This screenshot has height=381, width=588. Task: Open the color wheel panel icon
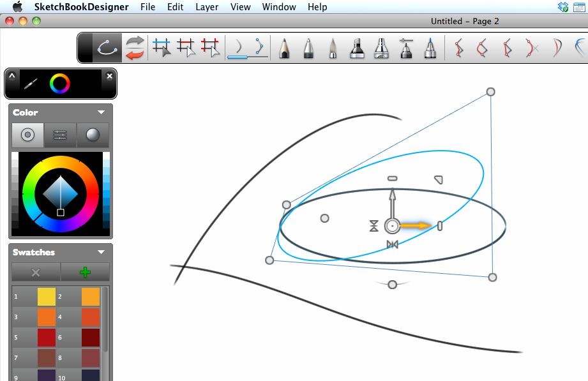[61, 83]
